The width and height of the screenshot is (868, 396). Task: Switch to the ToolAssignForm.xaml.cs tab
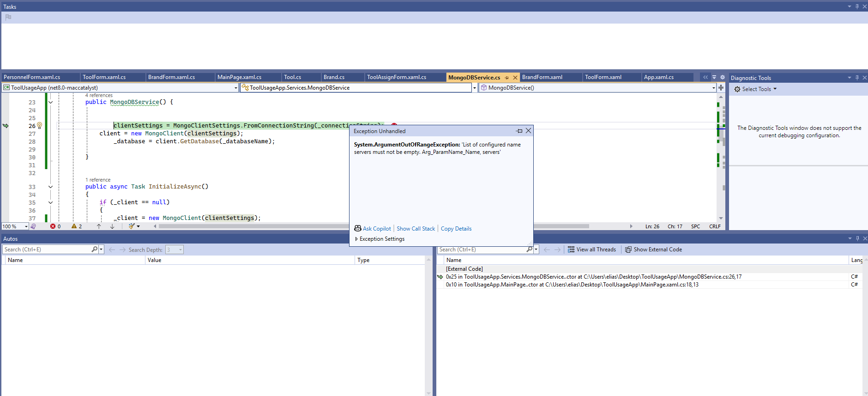pyautogui.click(x=396, y=77)
